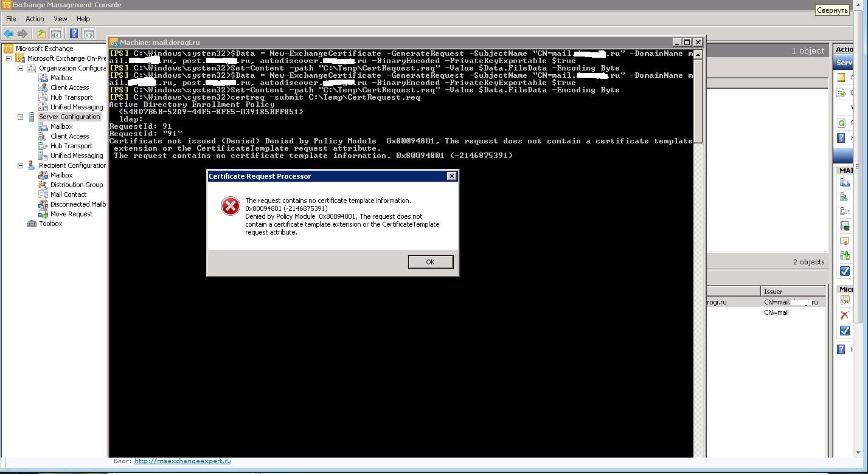Click the Organization Configuration node icon
868x474 pixels.
(x=32, y=68)
